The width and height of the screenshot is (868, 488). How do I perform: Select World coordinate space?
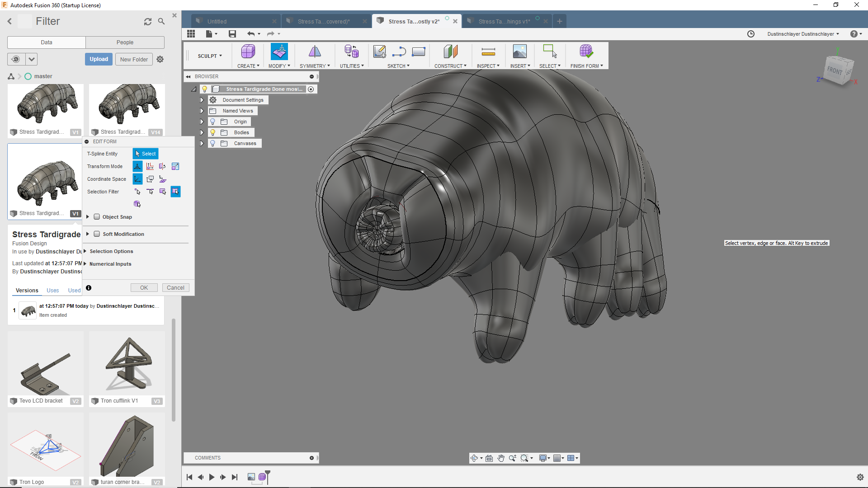pos(137,179)
